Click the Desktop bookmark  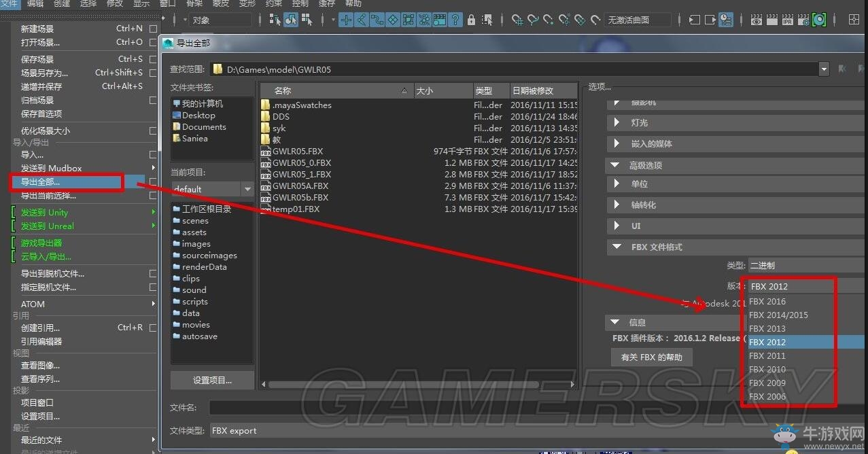click(198, 116)
